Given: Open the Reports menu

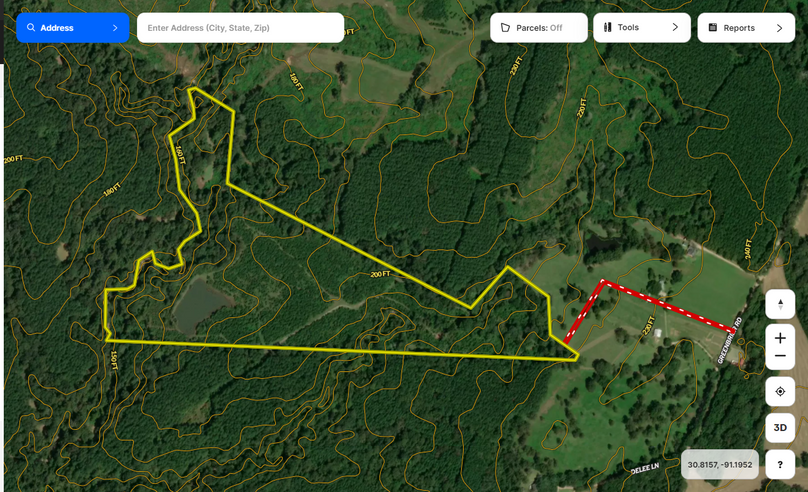Looking at the screenshot, I should coord(746,28).
